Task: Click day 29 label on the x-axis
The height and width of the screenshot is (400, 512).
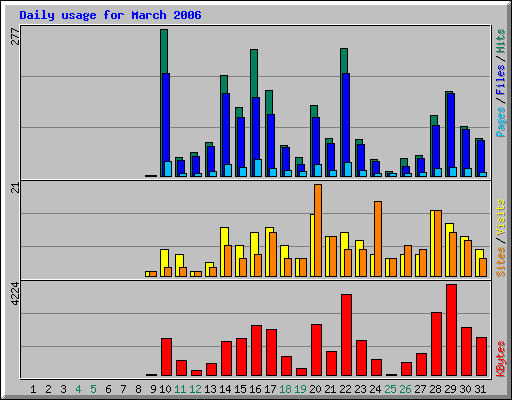Action: pyautogui.click(x=450, y=389)
